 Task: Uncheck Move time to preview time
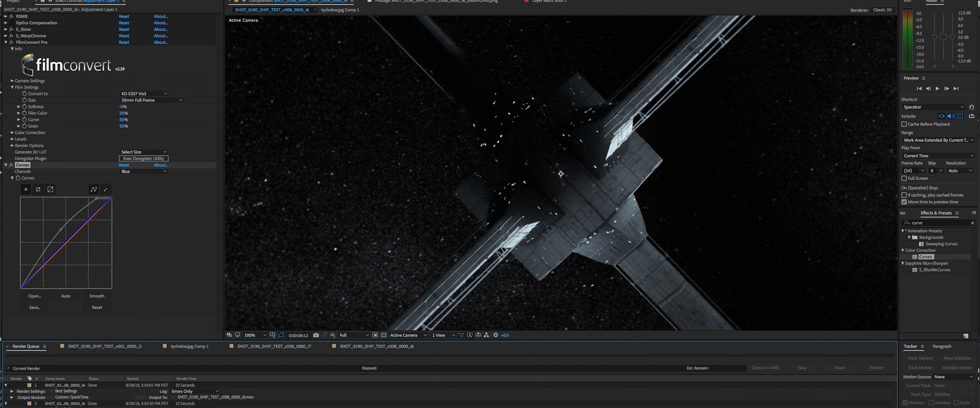(904, 202)
